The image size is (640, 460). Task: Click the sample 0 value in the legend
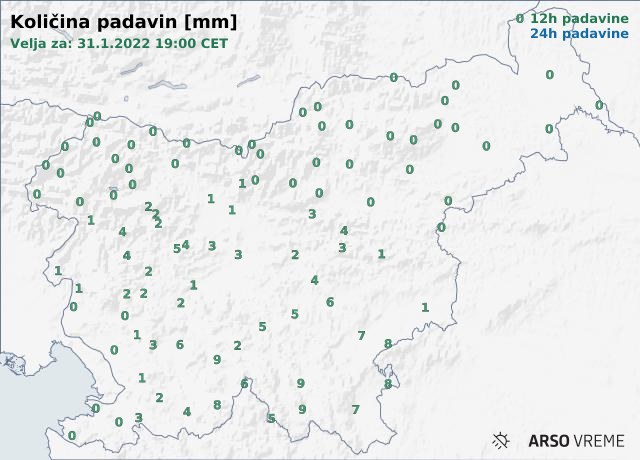pos(520,18)
